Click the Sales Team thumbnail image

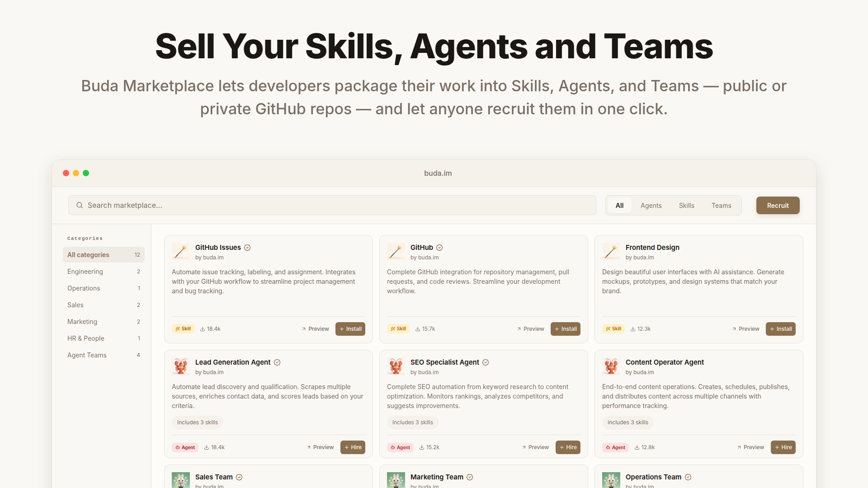[180, 480]
